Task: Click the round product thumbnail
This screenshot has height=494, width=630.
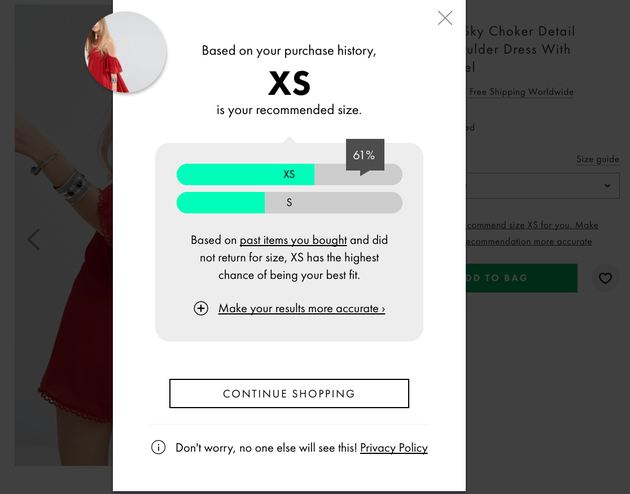Action: point(125,52)
